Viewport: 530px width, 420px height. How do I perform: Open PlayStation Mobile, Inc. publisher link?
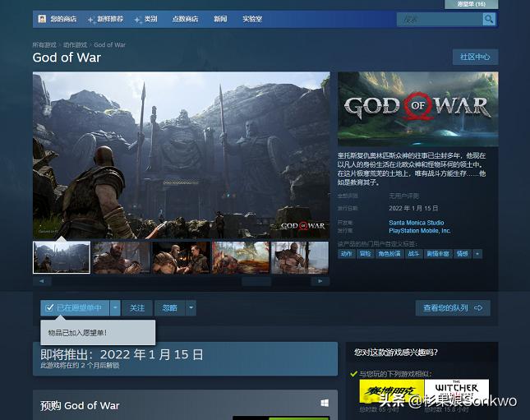pos(419,231)
